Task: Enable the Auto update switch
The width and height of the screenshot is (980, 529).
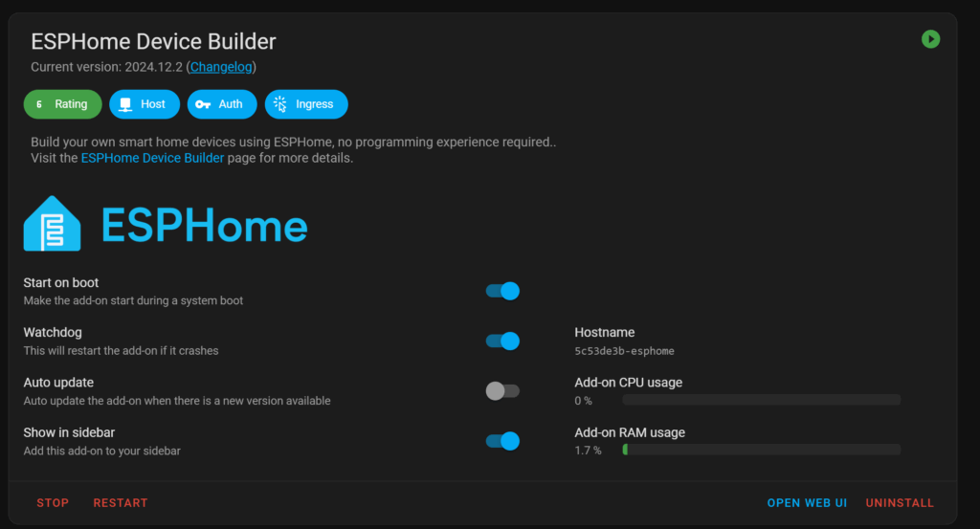Action: point(502,391)
